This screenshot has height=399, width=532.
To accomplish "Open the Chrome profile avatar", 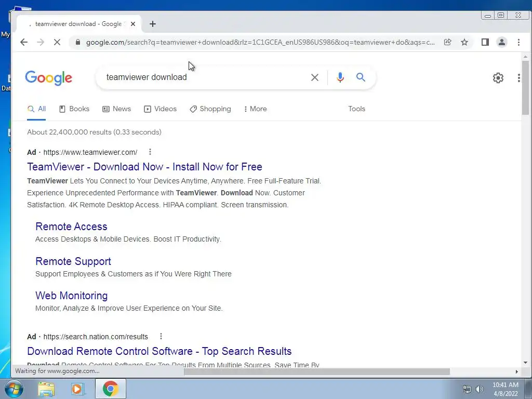I will click(502, 42).
